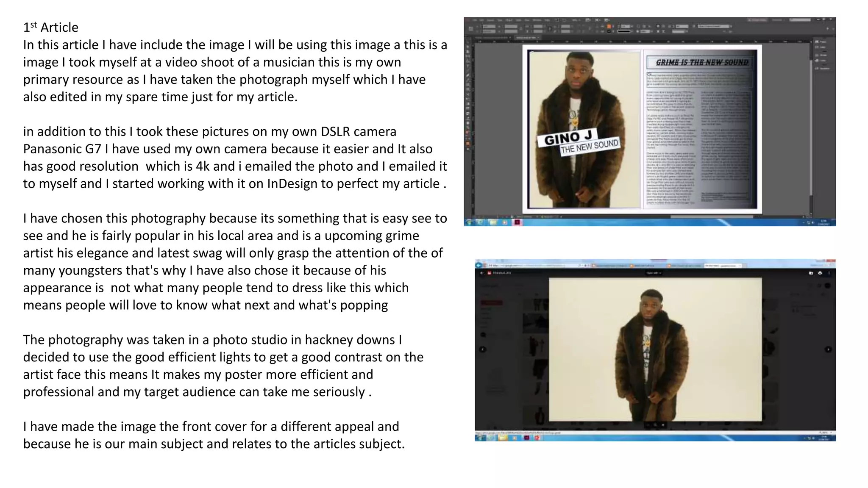Click the GRIME IS THE NEW SOUND headline
This screenshot has height=488, width=868.
702,63
